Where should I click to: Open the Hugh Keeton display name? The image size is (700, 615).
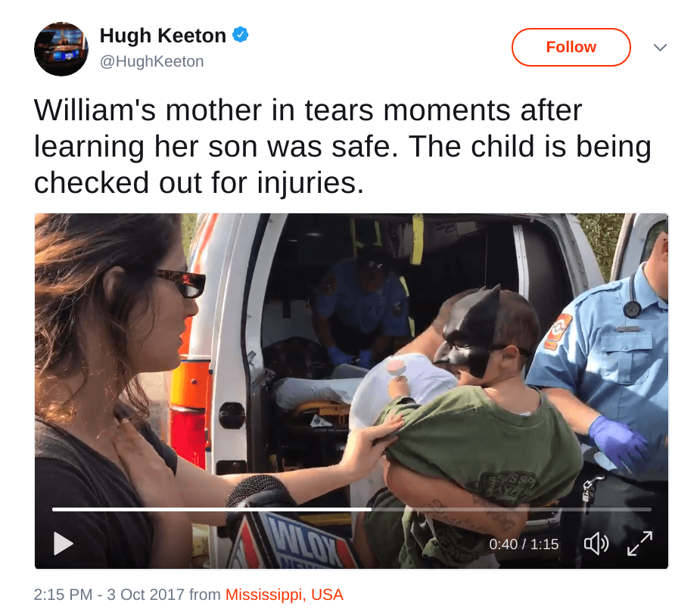(x=163, y=36)
